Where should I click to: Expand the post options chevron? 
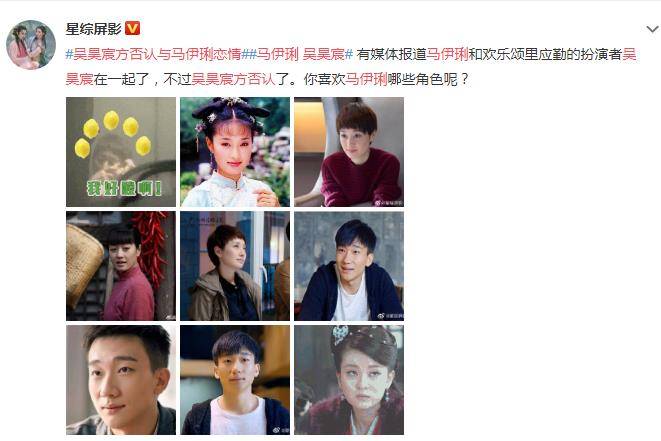[x=652, y=29]
